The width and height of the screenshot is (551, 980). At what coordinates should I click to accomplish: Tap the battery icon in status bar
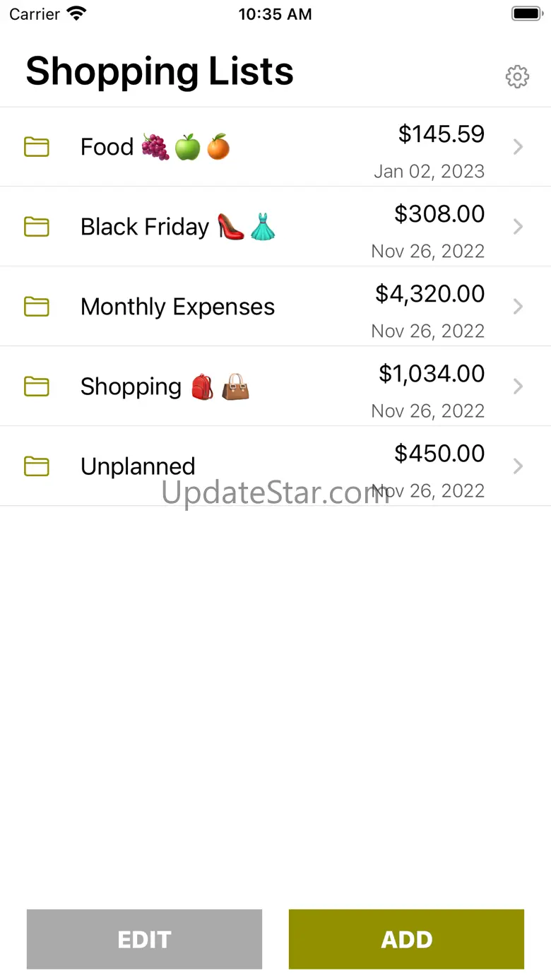tap(526, 14)
